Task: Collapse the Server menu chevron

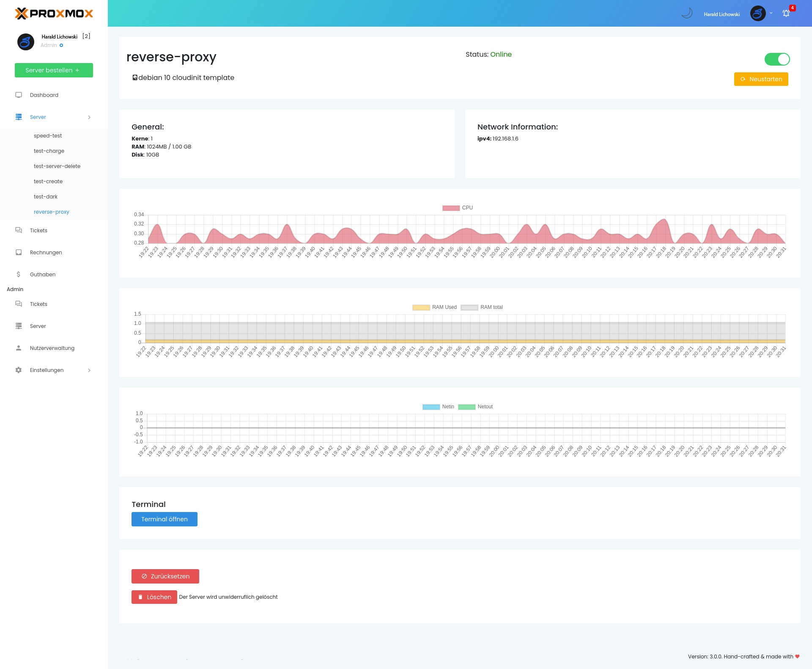Action: (x=89, y=117)
